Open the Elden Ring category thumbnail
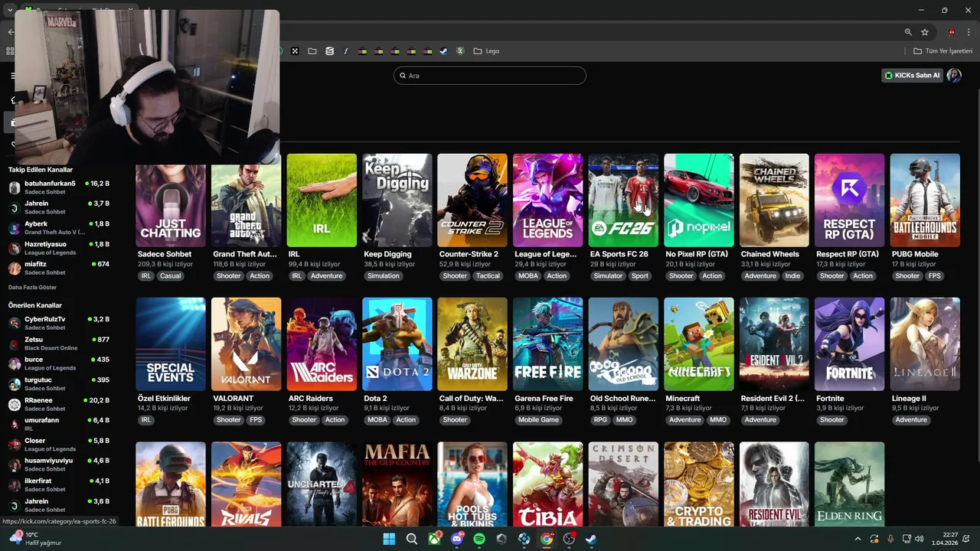 (850, 484)
